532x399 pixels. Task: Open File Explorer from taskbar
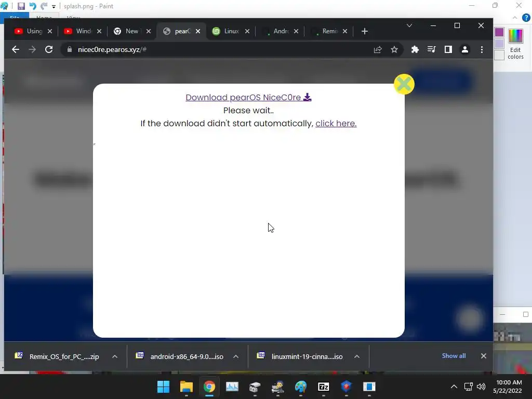(x=187, y=387)
